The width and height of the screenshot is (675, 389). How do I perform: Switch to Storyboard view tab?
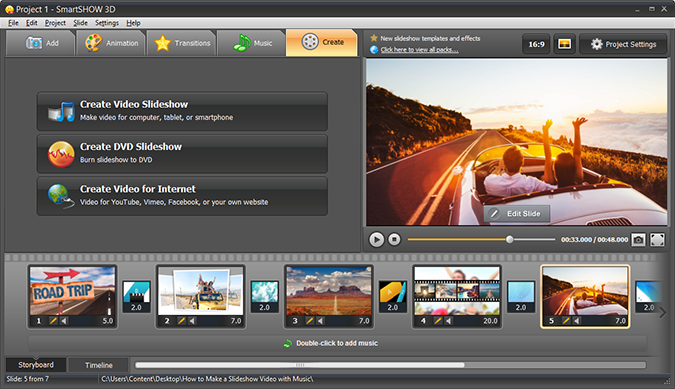point(36,365)
